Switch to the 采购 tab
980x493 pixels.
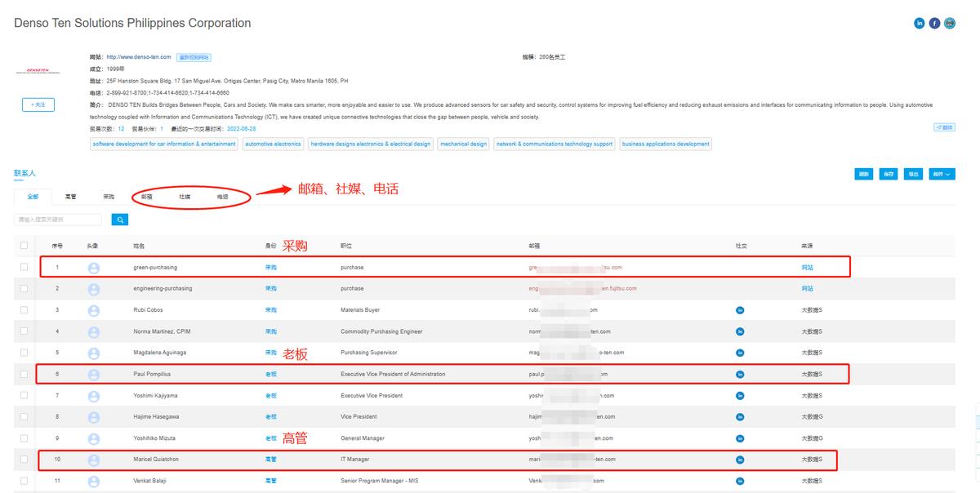[x=109, y=197]
